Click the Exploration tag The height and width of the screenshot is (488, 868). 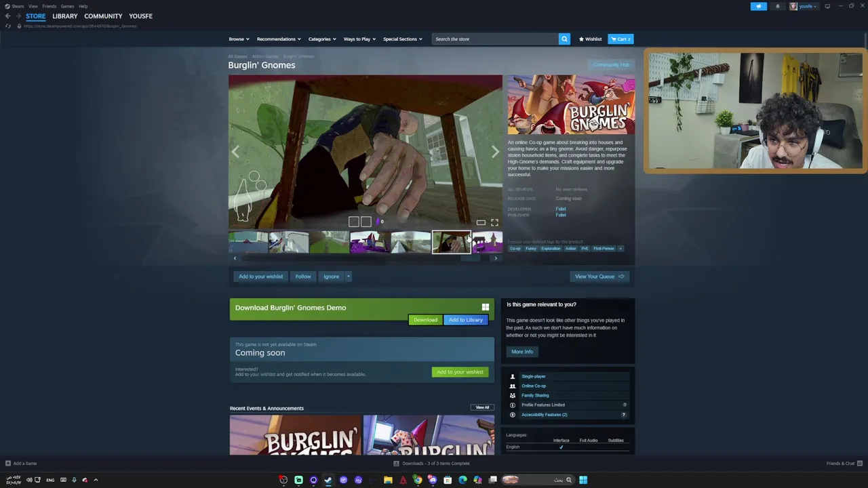(551, 248)
